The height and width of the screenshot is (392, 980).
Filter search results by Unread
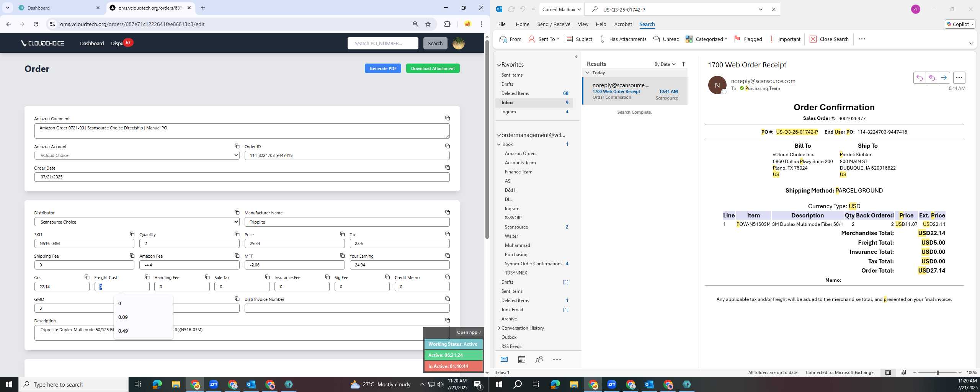(x=666, y=39)
